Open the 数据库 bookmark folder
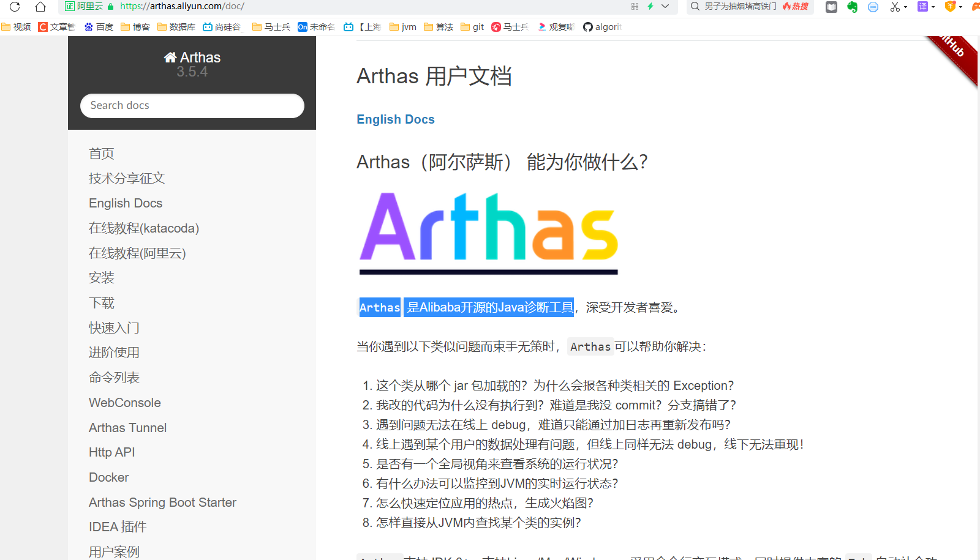Image resolution: width=980 pixels, height=560 pixels. click(176, 27)
